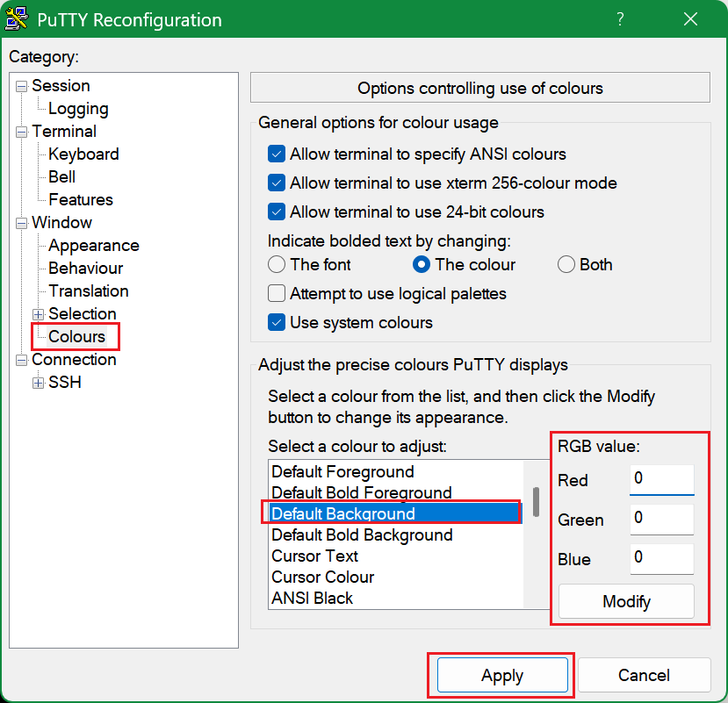Expand the Selection tree node
Image resolution: width=728 pixels, height=703 pixels.
tap(38, 314)
